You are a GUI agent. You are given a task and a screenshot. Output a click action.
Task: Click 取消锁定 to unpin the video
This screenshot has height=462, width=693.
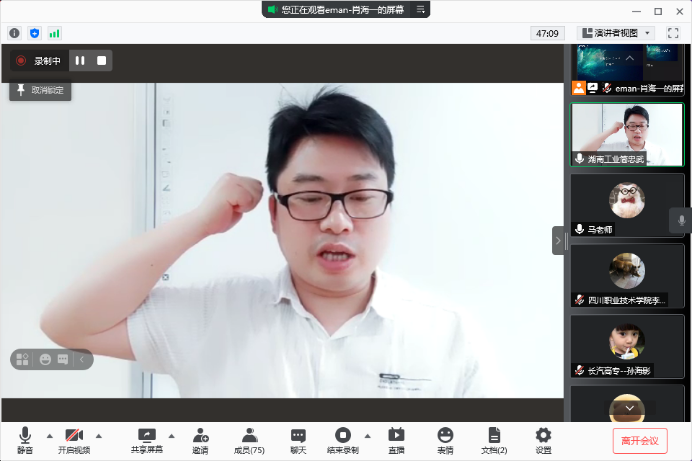[x=40, y=90]
